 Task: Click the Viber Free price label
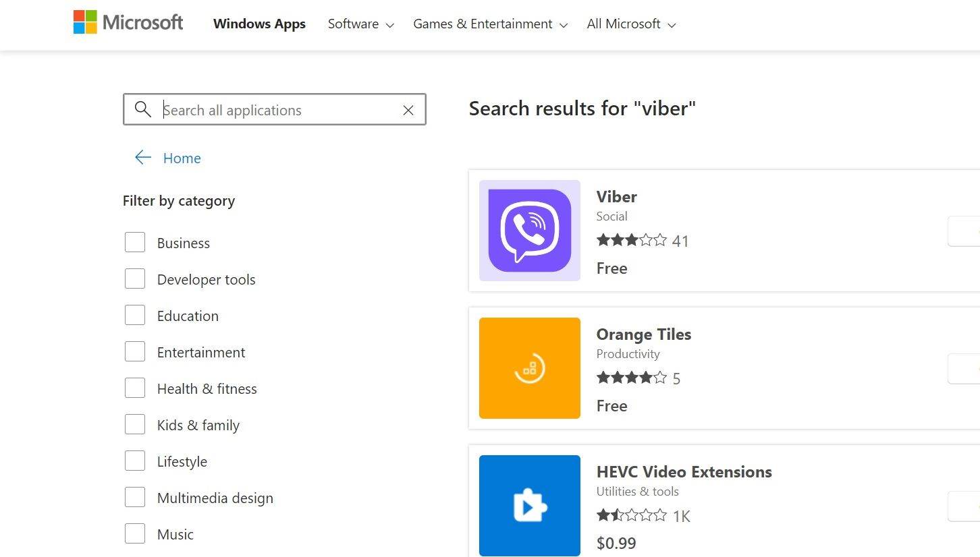[x=612, y=268]
